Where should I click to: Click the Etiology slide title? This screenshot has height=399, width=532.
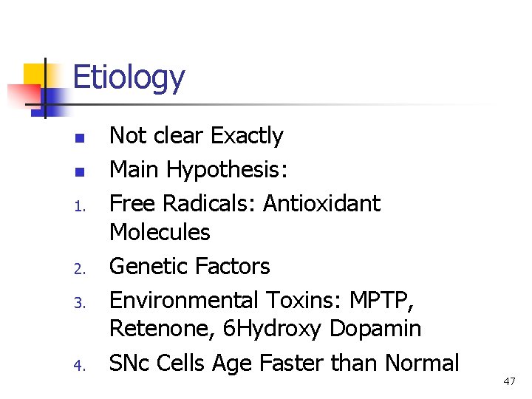[x=129, y=78]
